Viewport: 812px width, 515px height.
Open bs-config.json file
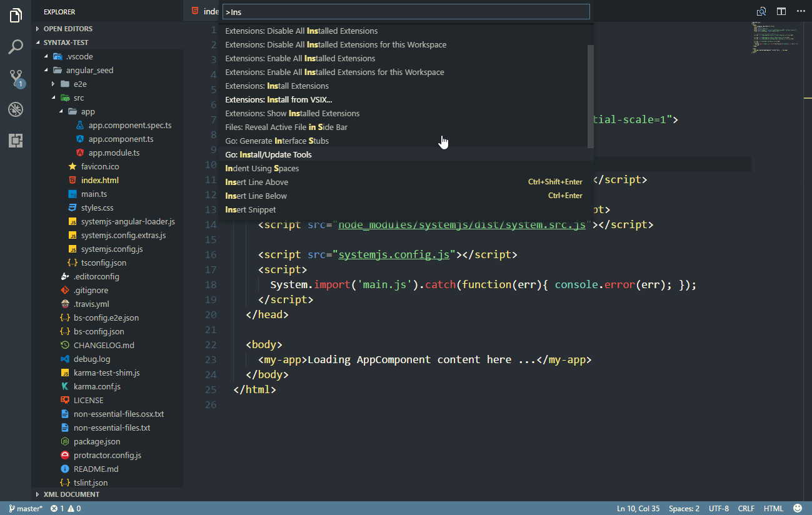point(99,331)
